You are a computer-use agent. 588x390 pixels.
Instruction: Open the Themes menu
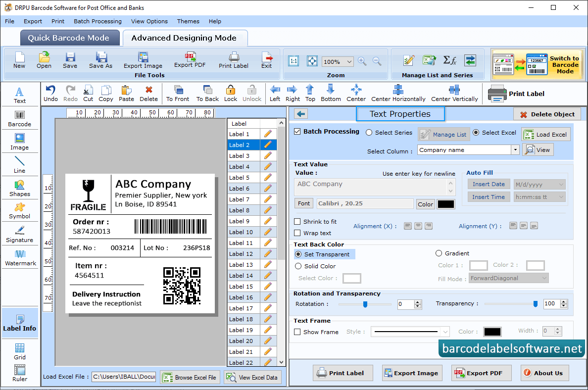[x=188, y=21]
